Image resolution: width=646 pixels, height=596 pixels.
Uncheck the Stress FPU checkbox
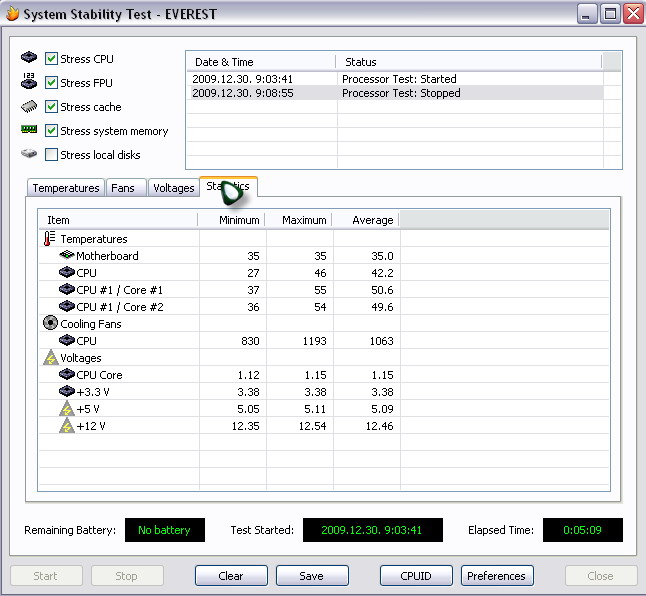[x=51, y=83]
